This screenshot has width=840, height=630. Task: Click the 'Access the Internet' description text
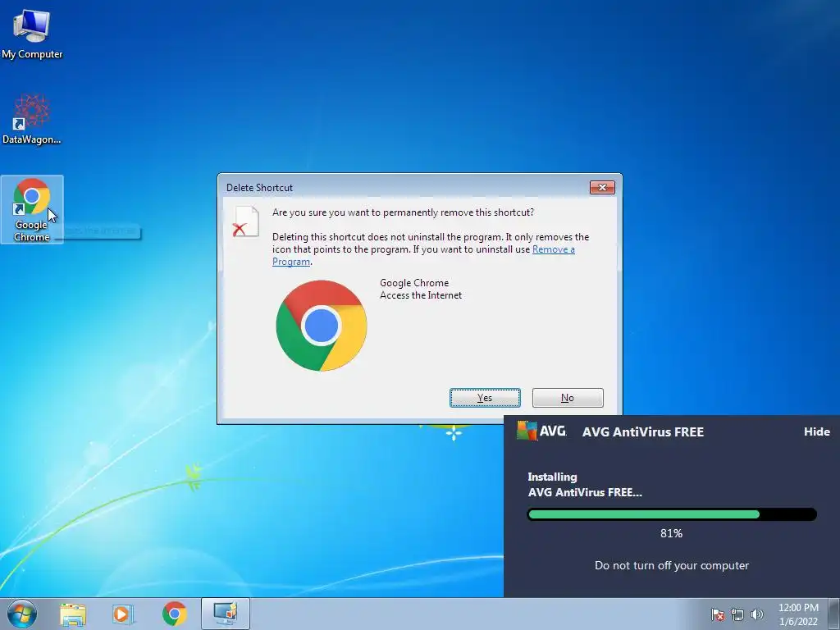coord(421,295)
